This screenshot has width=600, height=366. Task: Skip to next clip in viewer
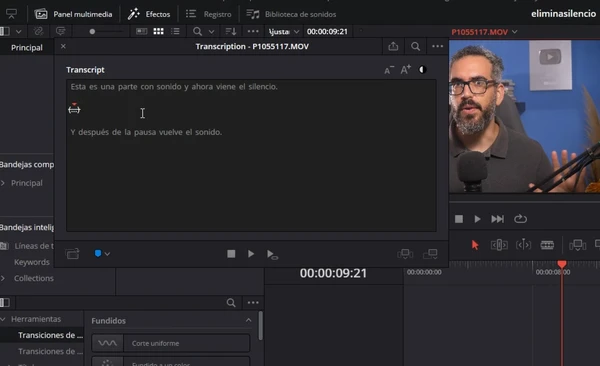(497, 219)
